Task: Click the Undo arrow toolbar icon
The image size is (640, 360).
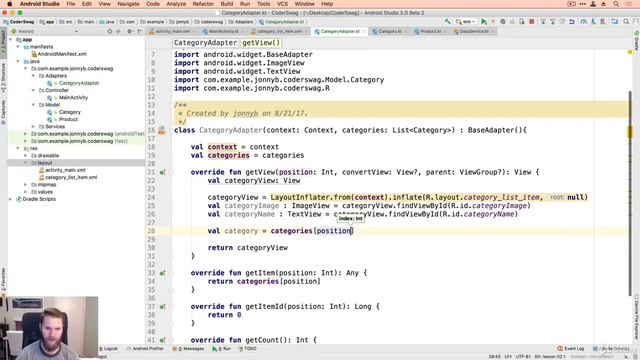Action: 572,22
